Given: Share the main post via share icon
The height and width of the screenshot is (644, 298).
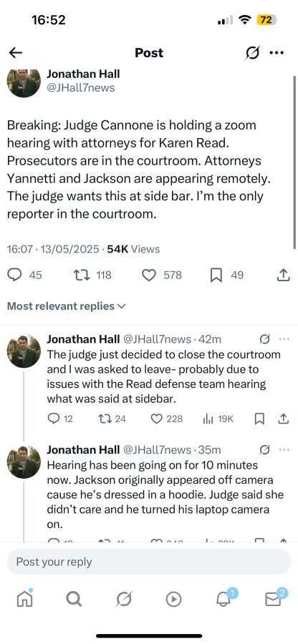Looking at the screenshot, I should coord(283,275).
